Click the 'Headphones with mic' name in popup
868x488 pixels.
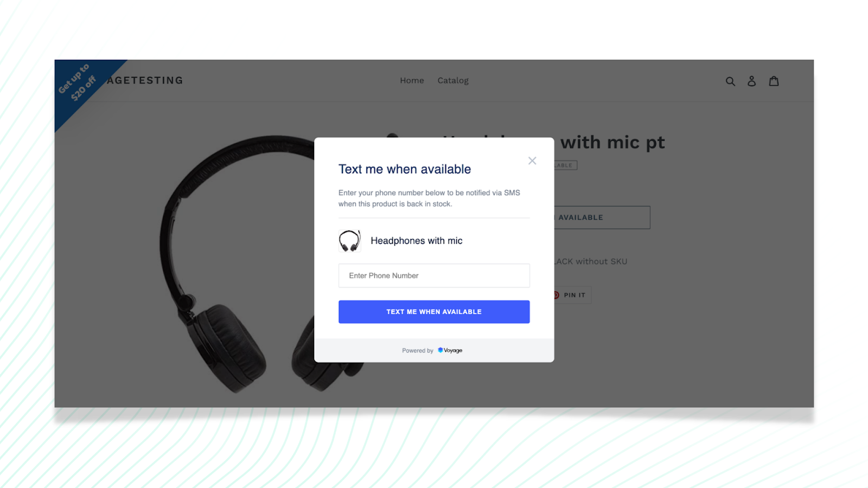[417, 241]
